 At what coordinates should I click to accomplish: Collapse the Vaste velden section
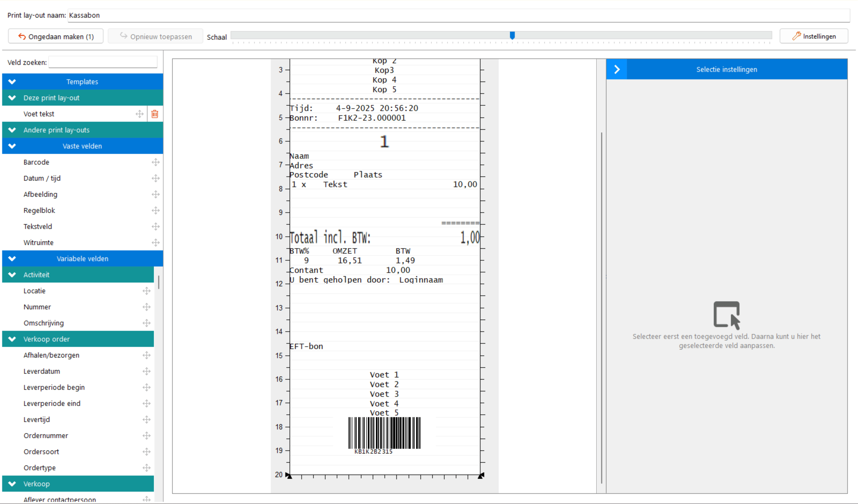(12, 146)
